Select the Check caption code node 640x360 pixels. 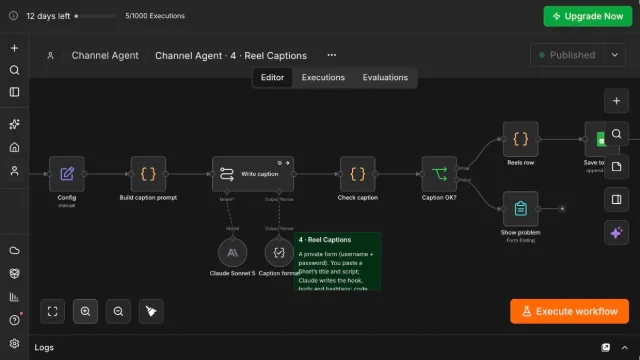[x=358, y=174]
